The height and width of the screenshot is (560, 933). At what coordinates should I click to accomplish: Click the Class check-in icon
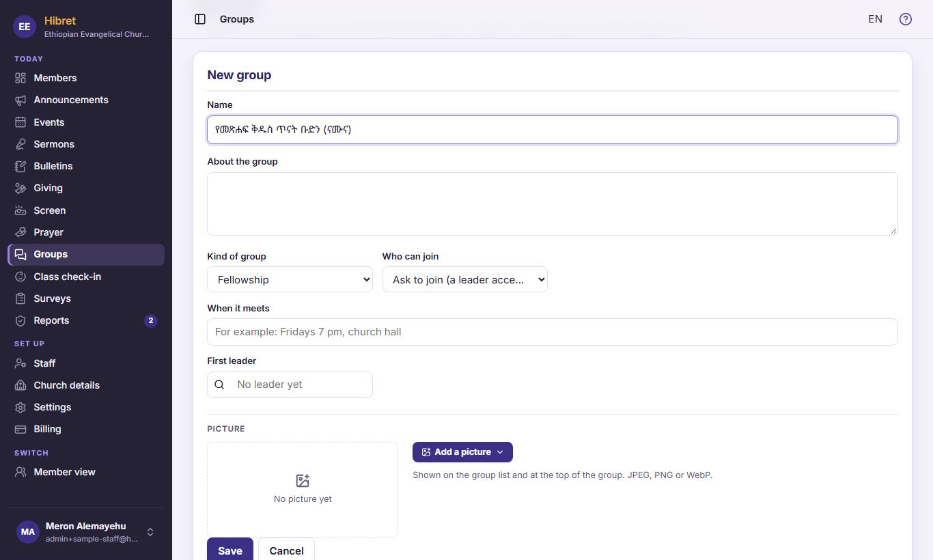pyautogui.click(x=20, y=277)
